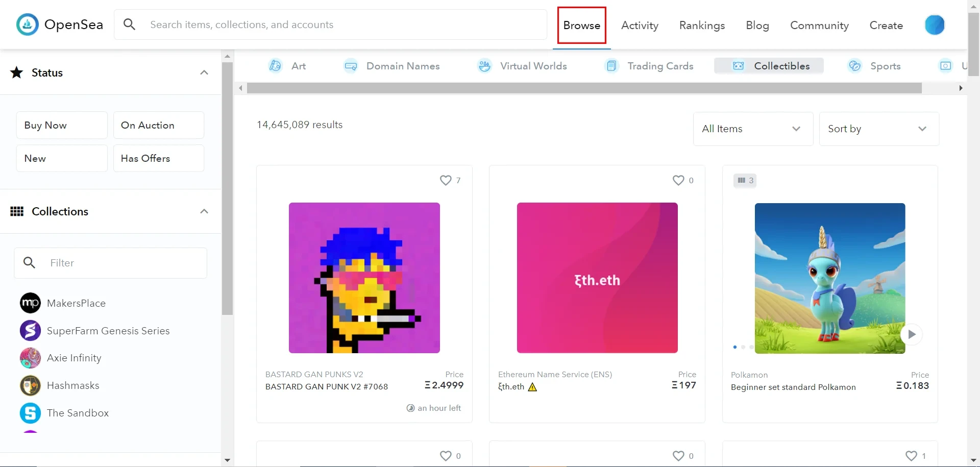Click the OpenSea logo icon

(x=28, y=24)
